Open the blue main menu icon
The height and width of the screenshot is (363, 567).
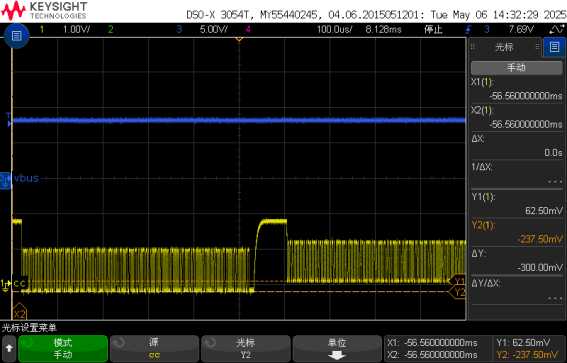16,35
